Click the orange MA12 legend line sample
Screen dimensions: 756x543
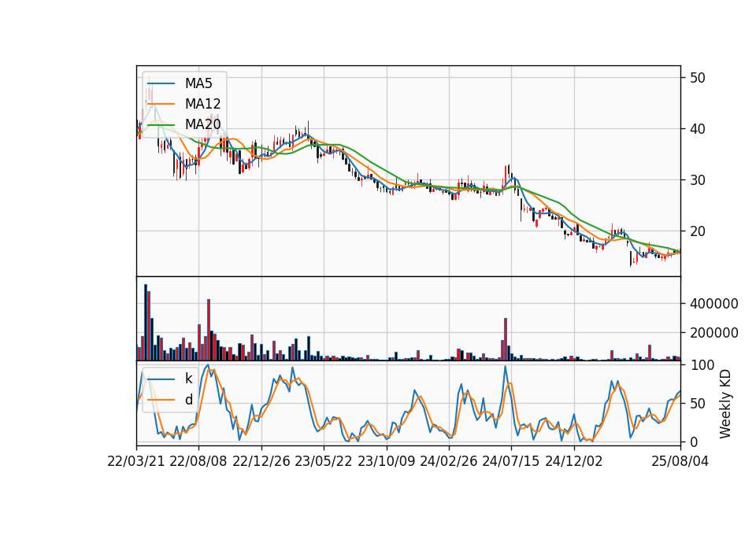161,104
